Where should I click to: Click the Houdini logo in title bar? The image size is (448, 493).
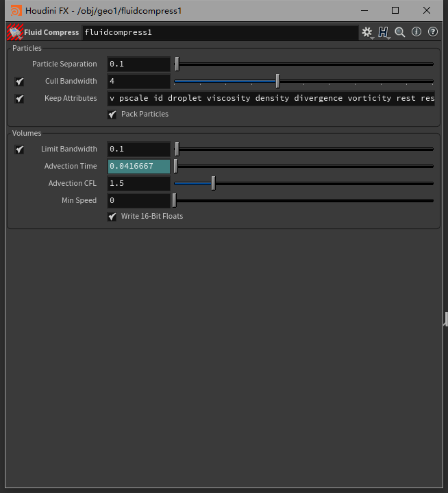[16, 11]
